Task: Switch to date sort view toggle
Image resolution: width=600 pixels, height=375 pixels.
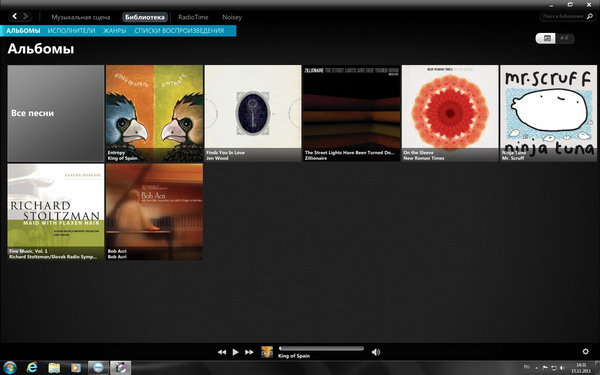Action: 547,38
